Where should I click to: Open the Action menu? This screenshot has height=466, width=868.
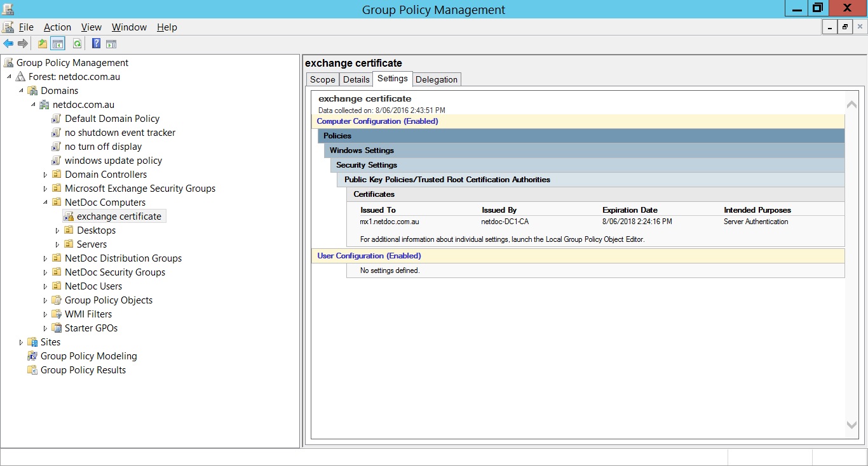pos(57,27)
